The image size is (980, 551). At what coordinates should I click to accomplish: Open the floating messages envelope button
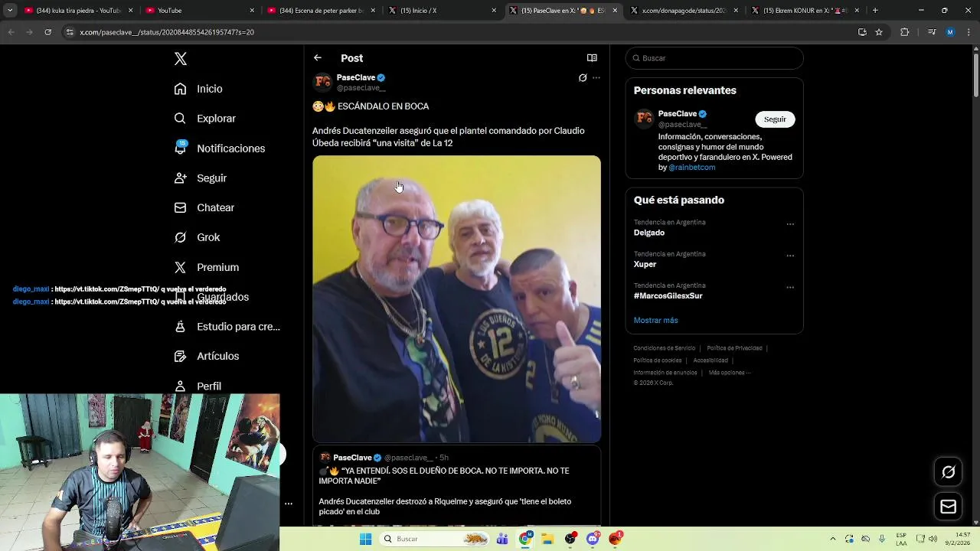(x=949, y=507)
